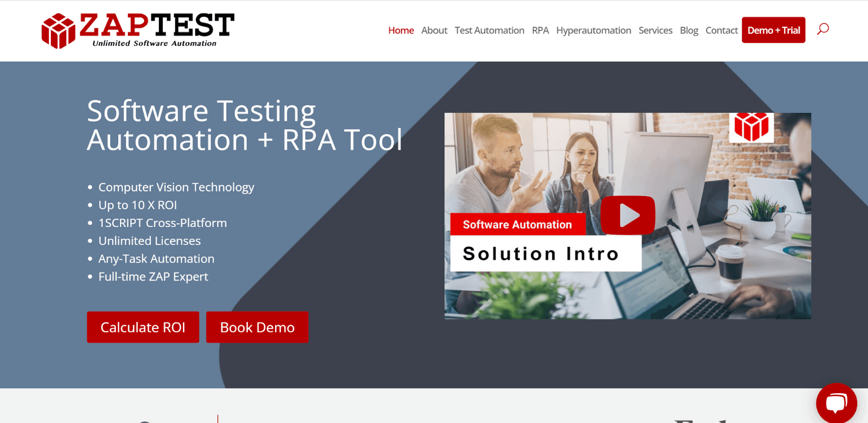This screenshot has height=423, width=868.
Task: Go to the Home menu item
Action: coord(401,30)
